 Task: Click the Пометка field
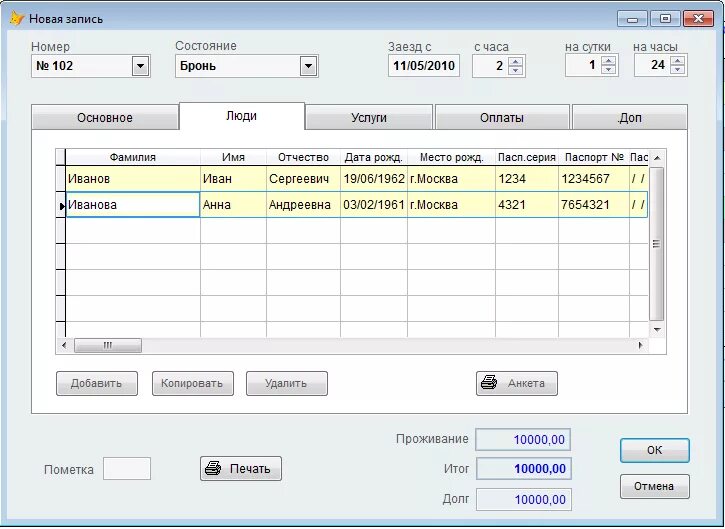point(127,468)
